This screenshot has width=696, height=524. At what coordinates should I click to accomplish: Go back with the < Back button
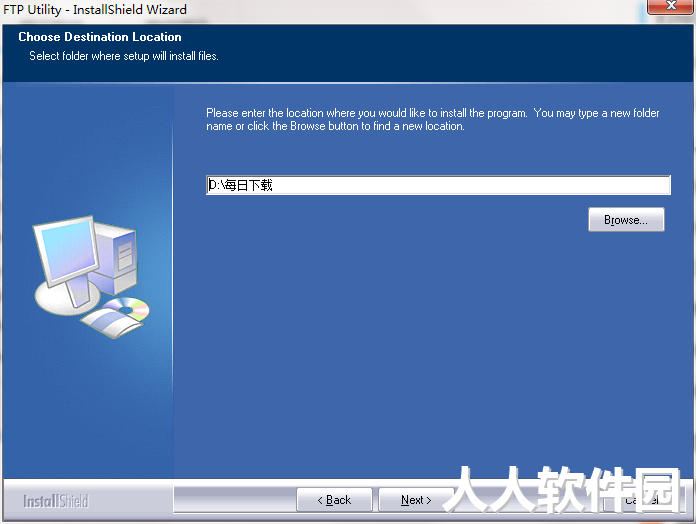[x=334, y=500]
